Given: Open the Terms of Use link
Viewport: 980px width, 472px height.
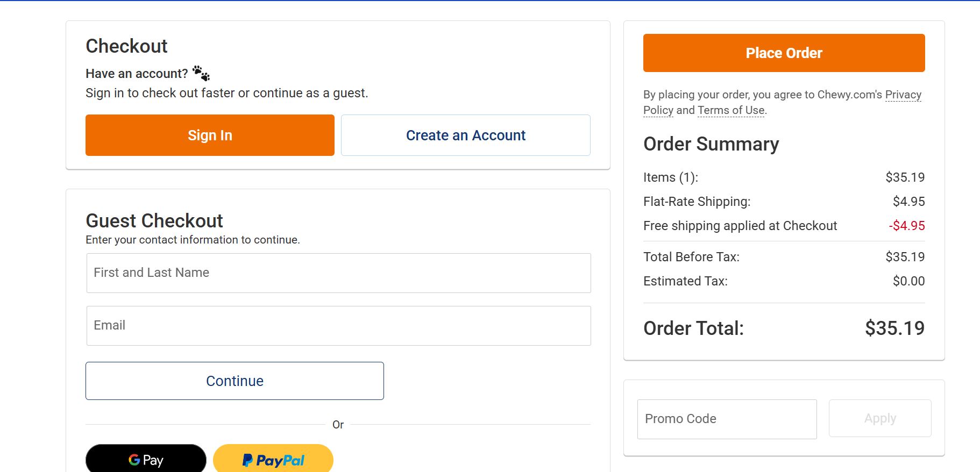Looking at the screenshot, I should (730, 110).
